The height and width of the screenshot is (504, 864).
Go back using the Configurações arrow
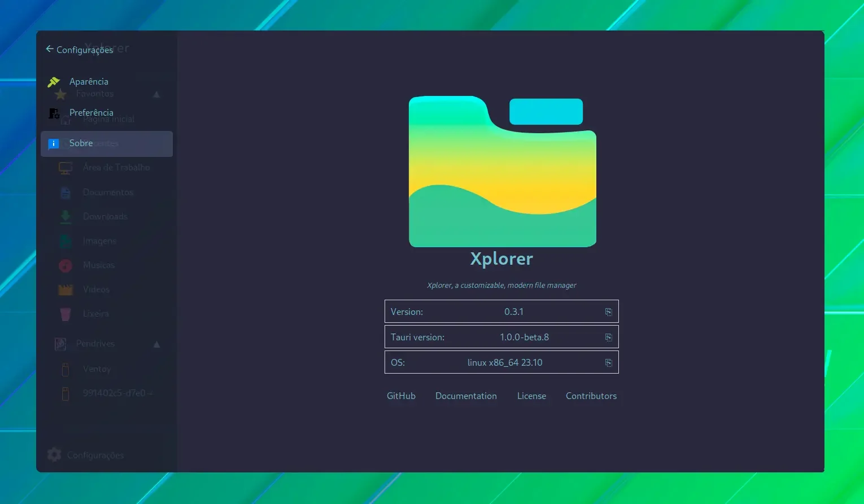50,49
